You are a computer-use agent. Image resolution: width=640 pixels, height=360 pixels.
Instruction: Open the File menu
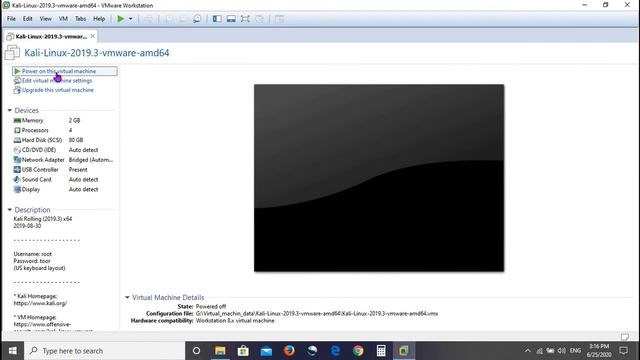11,19
